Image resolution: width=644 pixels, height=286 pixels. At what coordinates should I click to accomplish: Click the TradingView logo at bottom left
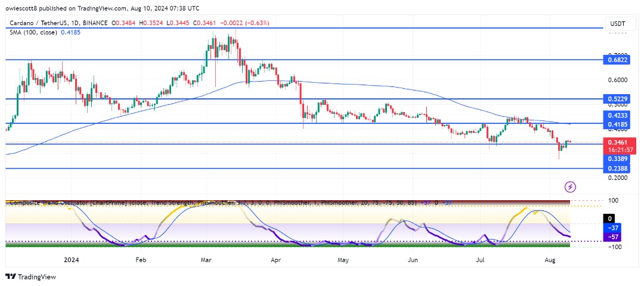[31, 276]
